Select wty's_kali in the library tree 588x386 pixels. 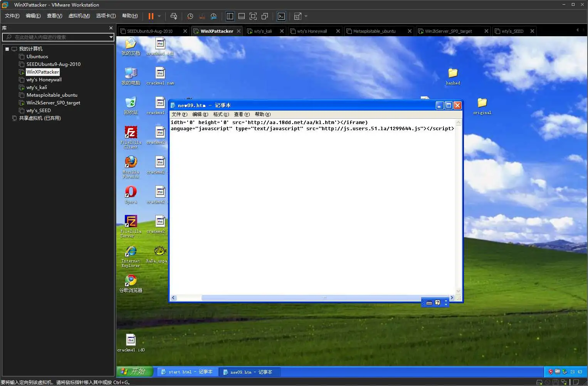click(37, 87)
